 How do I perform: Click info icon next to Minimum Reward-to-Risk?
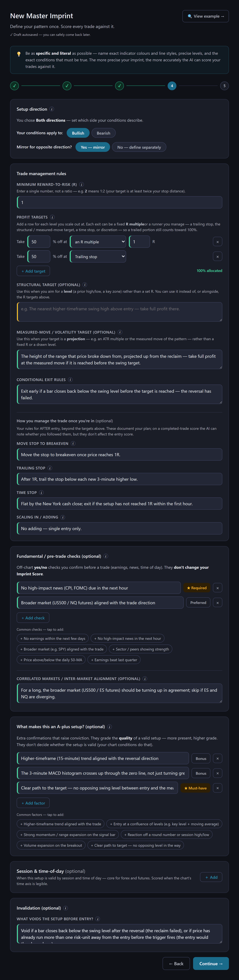click(81, 185)
